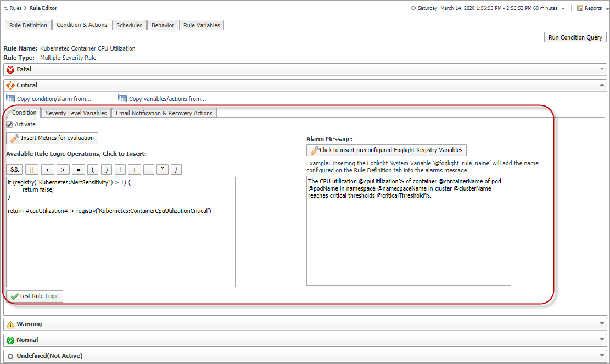Click the 'Multiple-Severity Rule' type text
Viewport: 610px width, 364px height.
point(68,58)
